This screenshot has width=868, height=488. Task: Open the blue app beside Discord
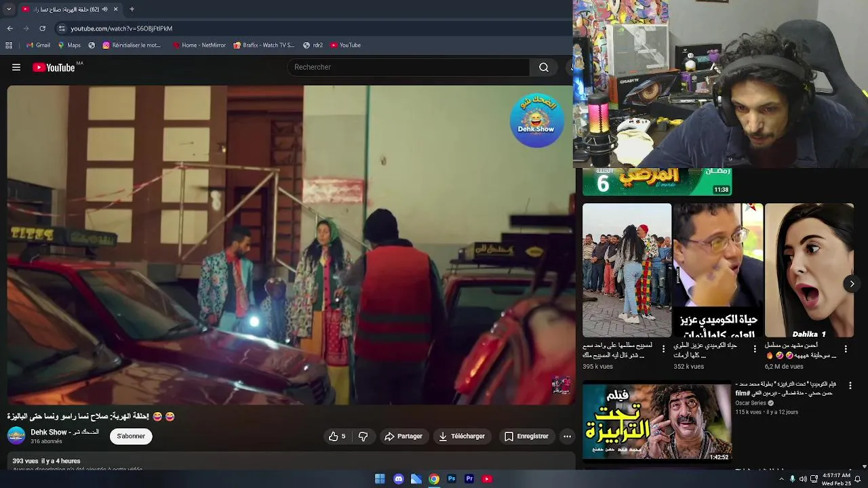[416, 479]
